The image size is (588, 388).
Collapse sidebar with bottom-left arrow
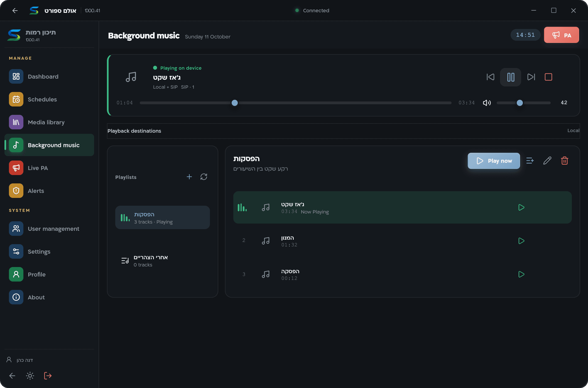(12, 376)
